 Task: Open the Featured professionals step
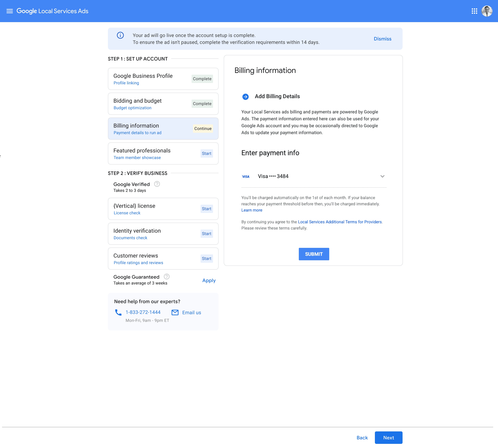click(163, 153)
